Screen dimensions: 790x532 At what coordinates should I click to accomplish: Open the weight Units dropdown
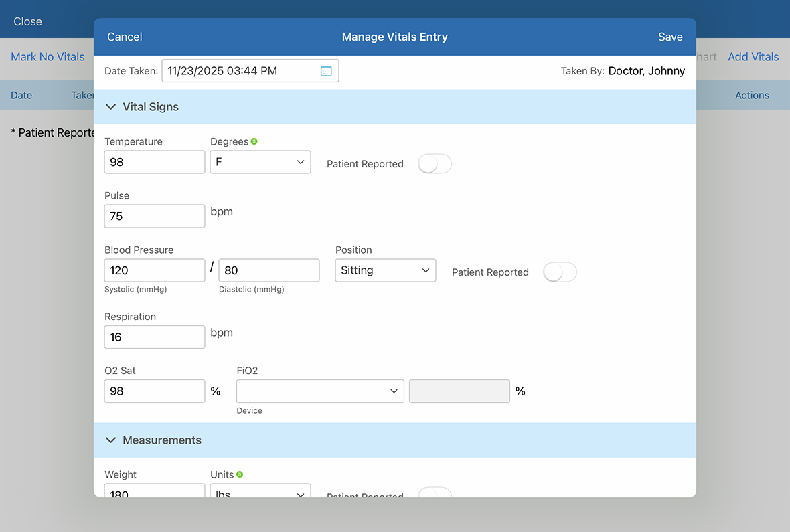(x=260, y=493)
